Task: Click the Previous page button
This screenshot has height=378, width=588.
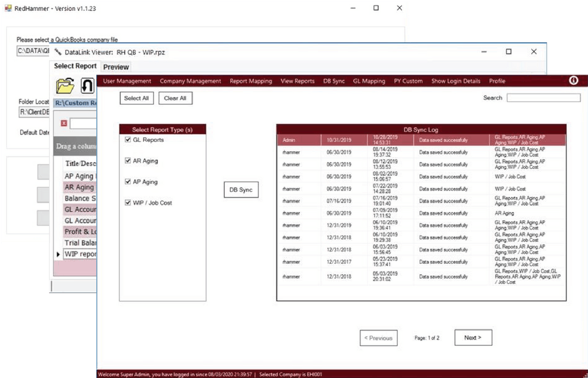Action: click(x=378, y=337)
